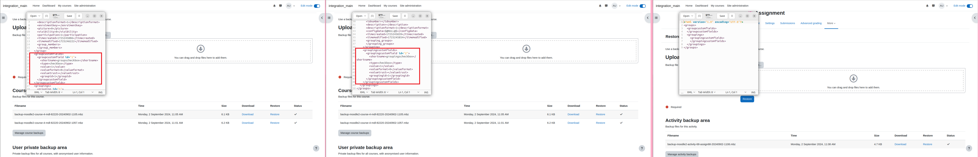This screenshot has height=157, width=980.
Task: Download 1105.mbz backup in left page
Action: coord(248,114)
